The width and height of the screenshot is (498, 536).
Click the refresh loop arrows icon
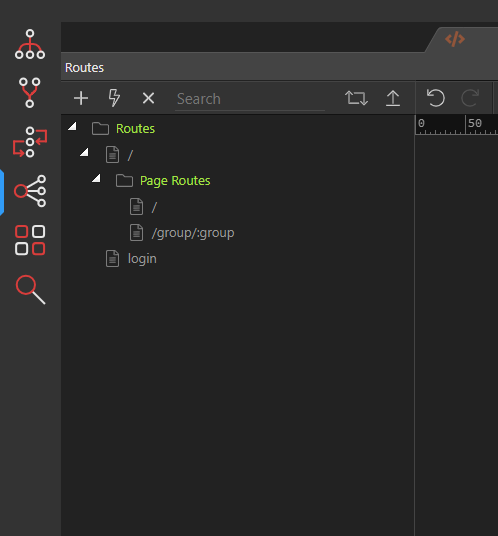coord(356,98)
